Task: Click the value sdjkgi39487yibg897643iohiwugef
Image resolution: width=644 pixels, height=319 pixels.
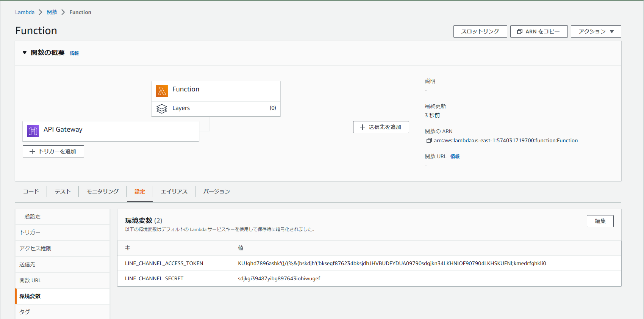Action: [x=279, y=278]
